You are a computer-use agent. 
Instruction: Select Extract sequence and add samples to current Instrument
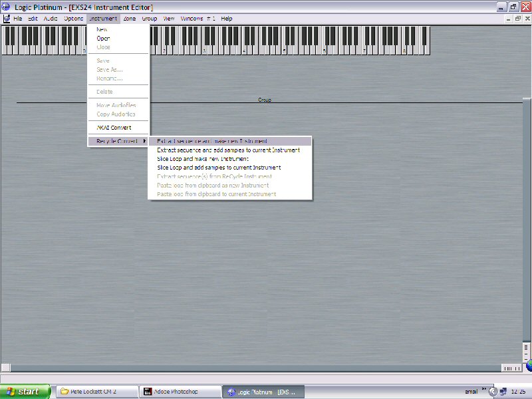228,150
